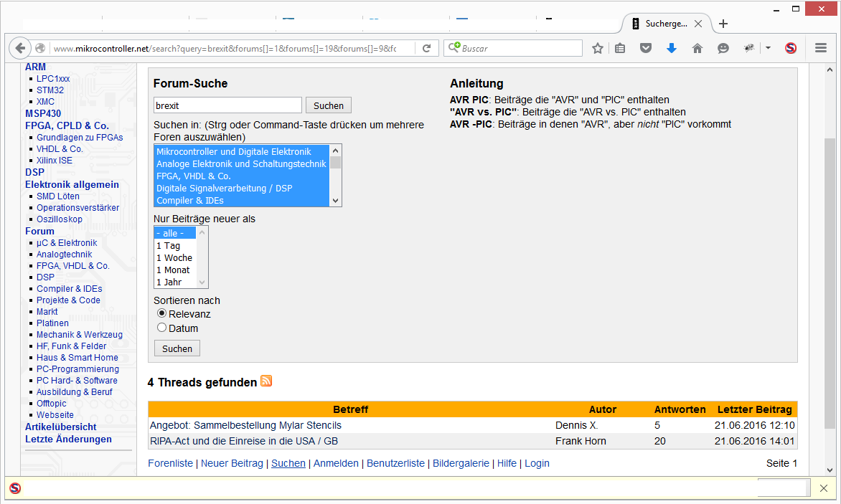Select '1 Tag' in the time filter

[x=175, y=246]
